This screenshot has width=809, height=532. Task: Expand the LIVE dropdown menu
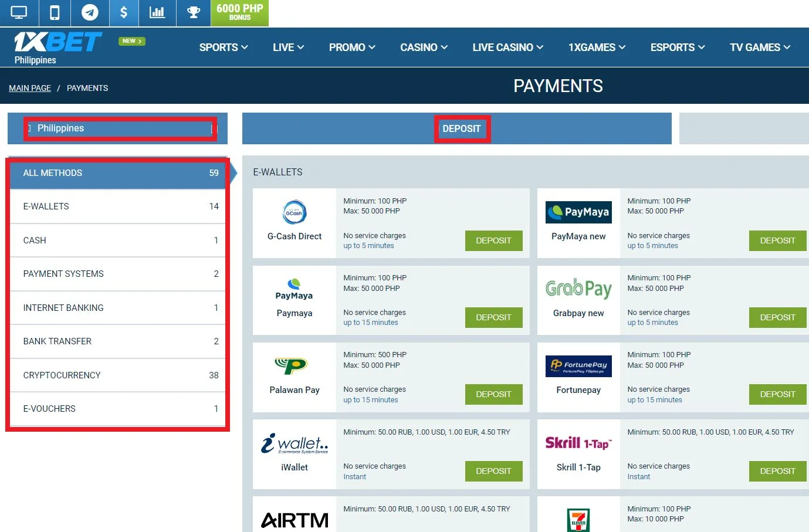(288, 48)
